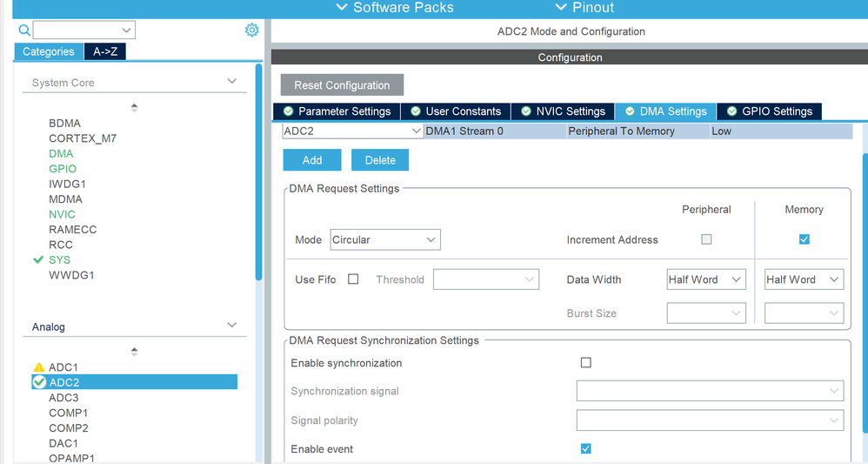Click the green check icon beside ADC2
868x464 pixels.
pos(38,382)
